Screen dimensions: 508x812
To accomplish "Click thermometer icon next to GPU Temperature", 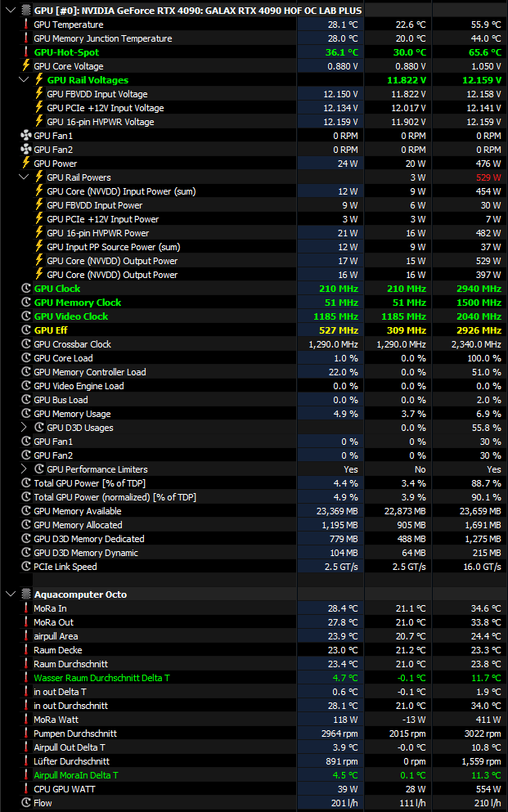I will [x=26, y=25].
